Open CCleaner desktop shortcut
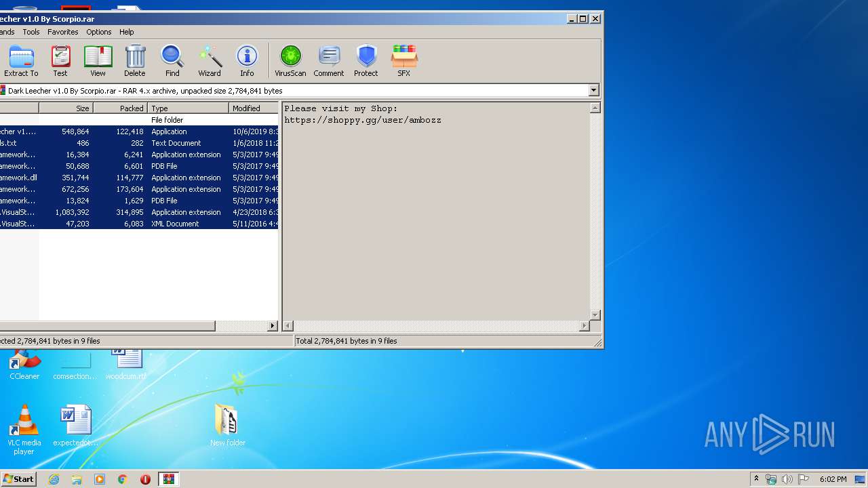 pos(24,365)
